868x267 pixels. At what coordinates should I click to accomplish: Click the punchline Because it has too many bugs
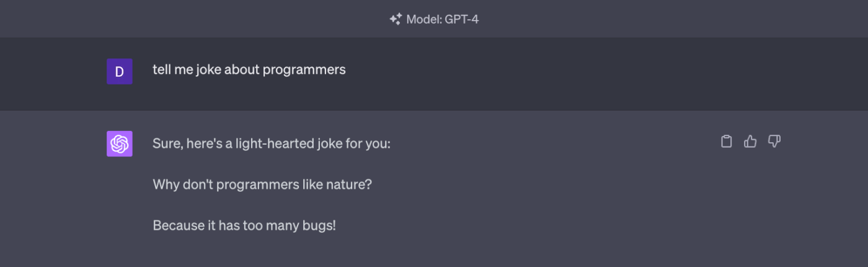[x=244, y=225]
